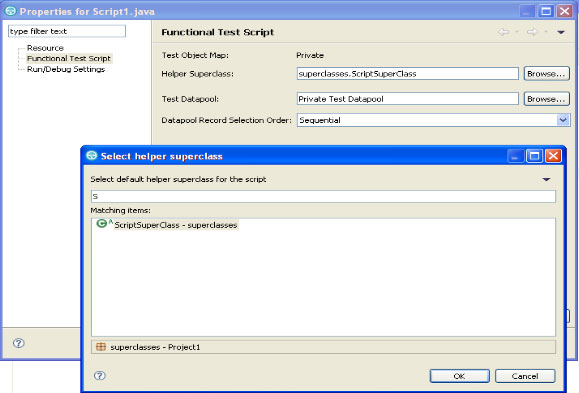Select Functional Test Script tree item
The image size is (579, 393).
point(69,58)
